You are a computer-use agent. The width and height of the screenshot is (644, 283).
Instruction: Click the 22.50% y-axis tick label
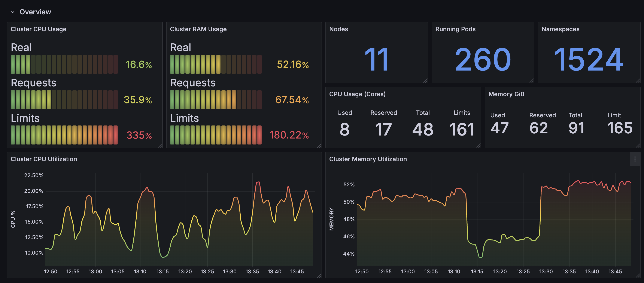pyautogui.click(x=34, y=175)
